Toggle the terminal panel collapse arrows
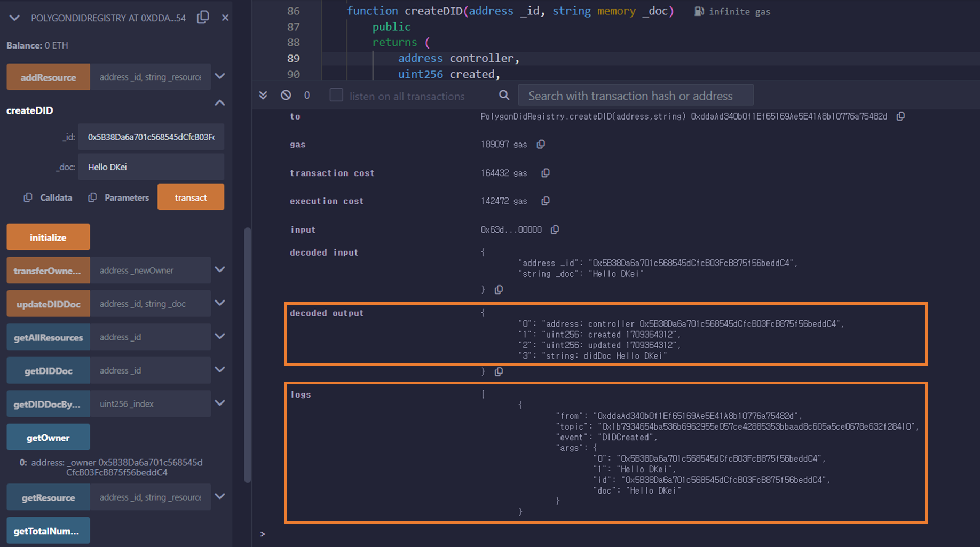980x547 pixels. click(263, 95)
